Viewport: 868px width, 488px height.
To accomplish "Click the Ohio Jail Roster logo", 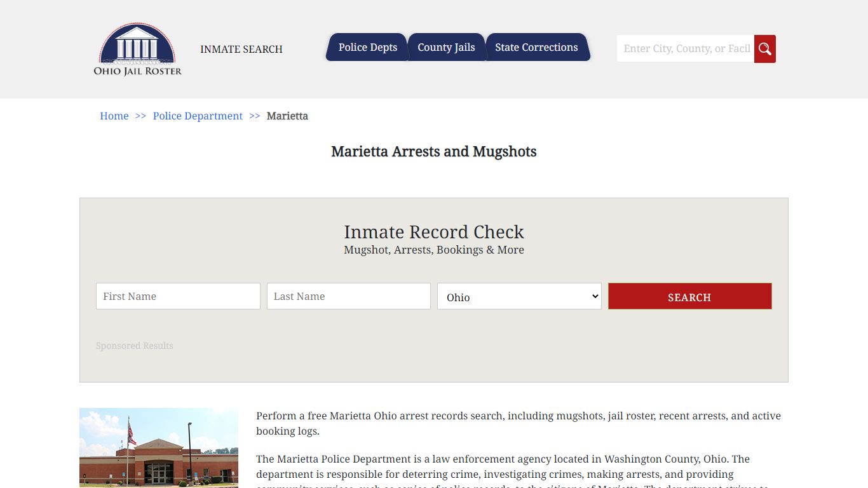I will [137, 49].
